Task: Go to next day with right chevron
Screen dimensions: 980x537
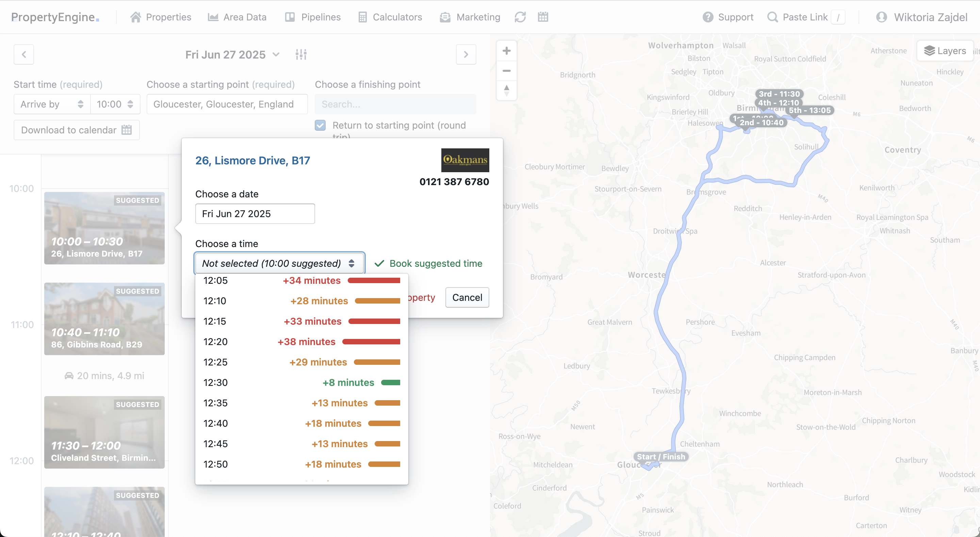Action: [x=466, y=54]
